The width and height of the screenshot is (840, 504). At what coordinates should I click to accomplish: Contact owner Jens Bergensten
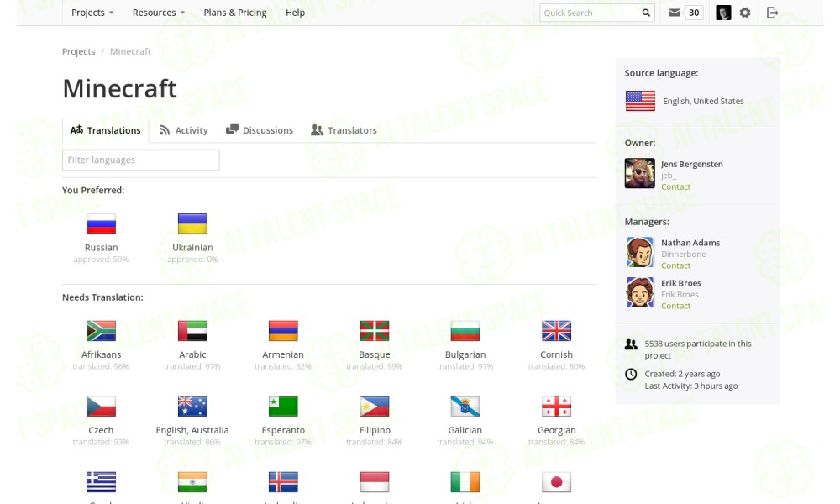tap(675, 187)
